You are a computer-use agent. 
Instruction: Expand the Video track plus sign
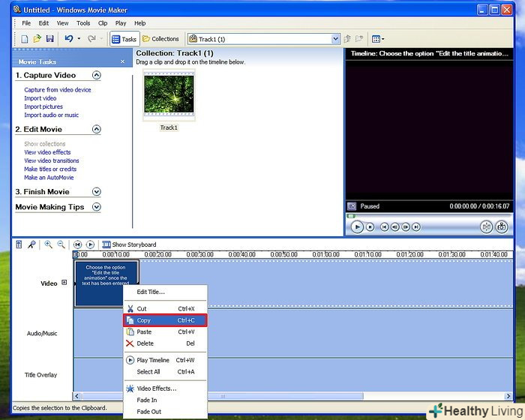(64, 283)
